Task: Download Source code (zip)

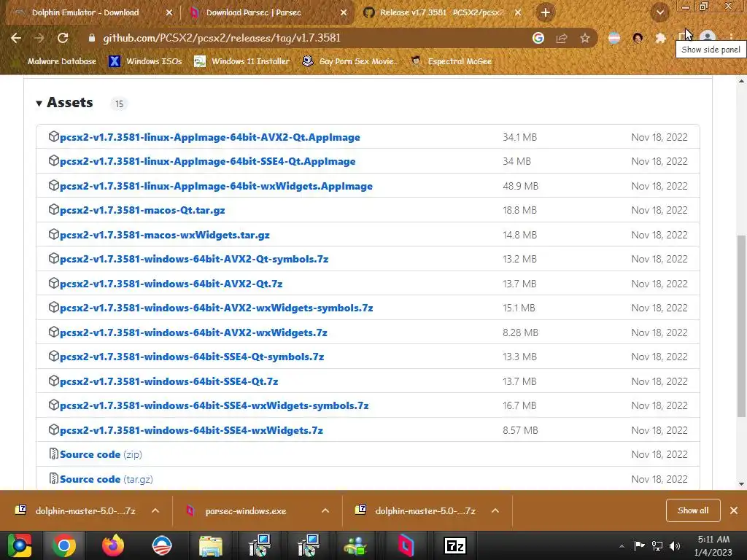Action: [101, 454]
